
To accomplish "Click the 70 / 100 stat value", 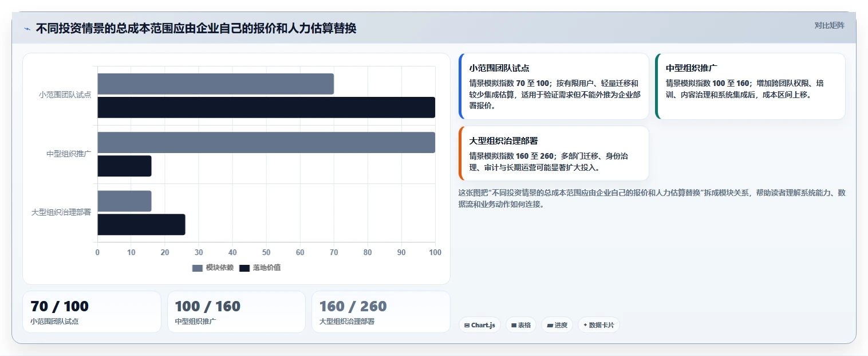I will click(60, 306).
